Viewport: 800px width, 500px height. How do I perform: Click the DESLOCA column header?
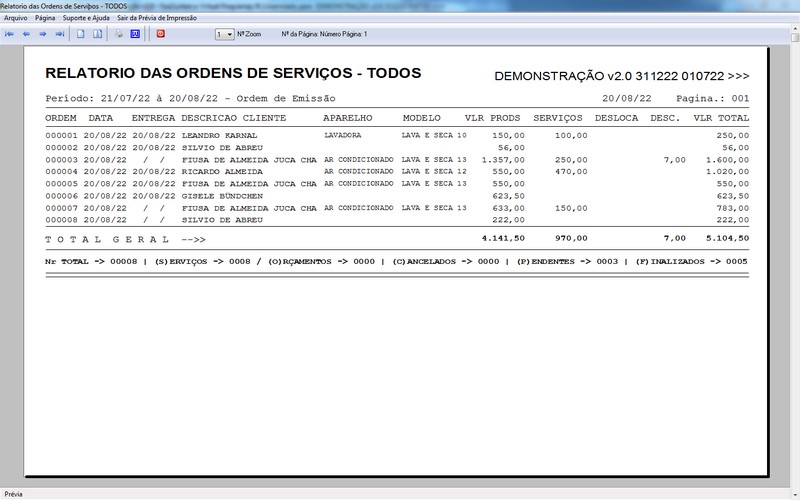(x=616, y=118)
